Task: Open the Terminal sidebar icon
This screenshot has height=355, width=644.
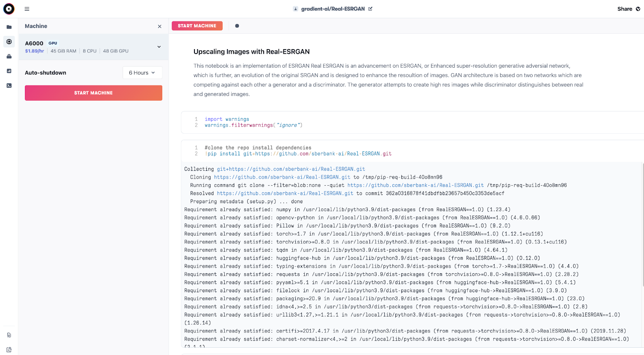Action: click(9, 85)
